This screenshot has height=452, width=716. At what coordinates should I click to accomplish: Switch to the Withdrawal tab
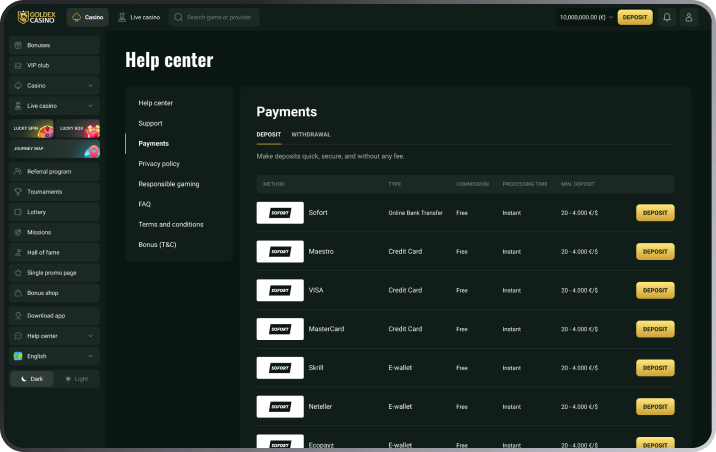311,135
